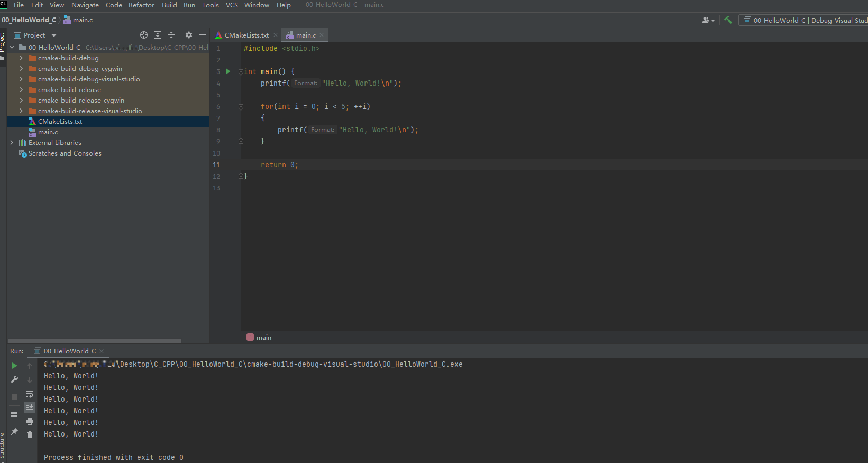868x463 pixels.
Task: Open Project panel gear options
Action: 189,35
